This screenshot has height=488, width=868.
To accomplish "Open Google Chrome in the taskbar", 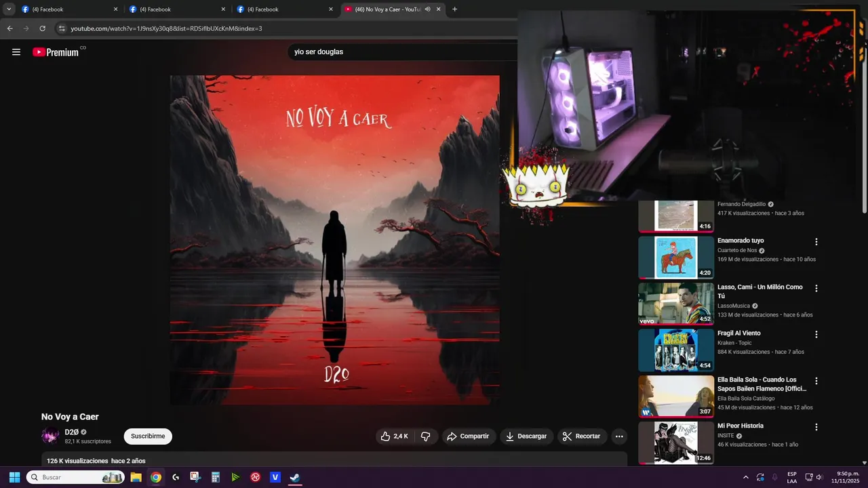I will 156,477.
